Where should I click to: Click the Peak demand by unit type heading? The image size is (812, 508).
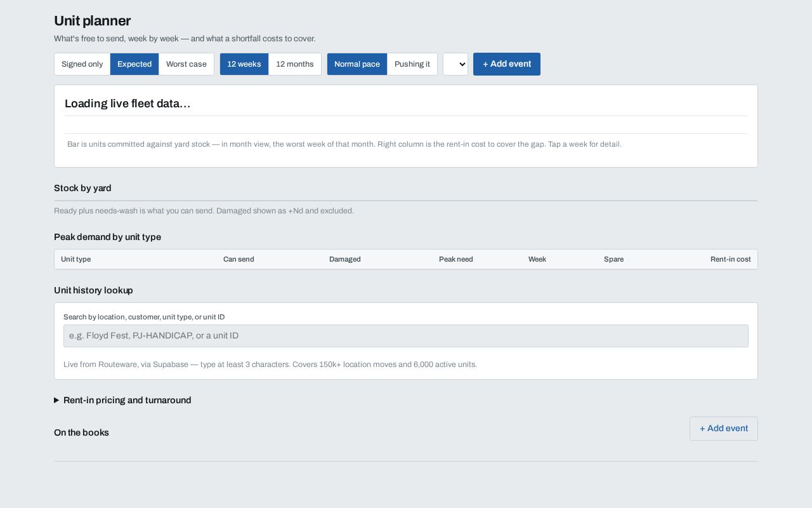click(x=107, y=237)
